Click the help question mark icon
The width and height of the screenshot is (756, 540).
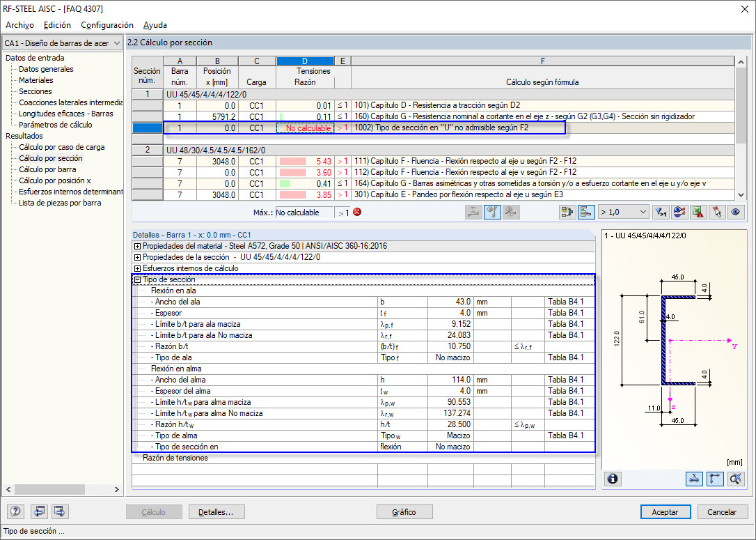(15, 511)
